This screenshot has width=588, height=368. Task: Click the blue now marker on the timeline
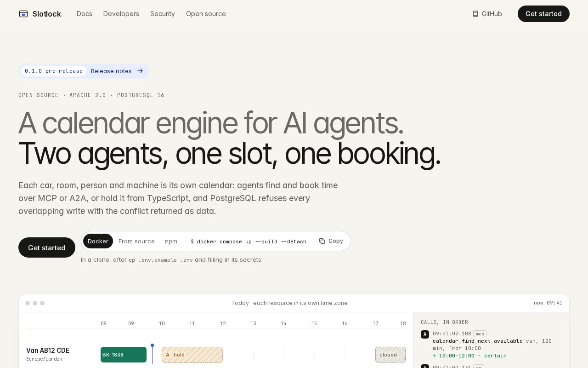[152, 354]
